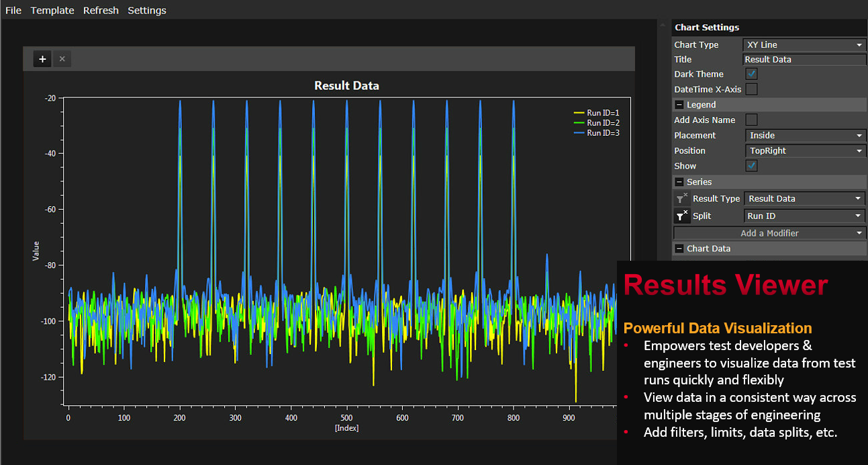Collapse the Chart Data section
This screenshot has width=868, height=465.
pyautogui.click(x=679, y=249)
